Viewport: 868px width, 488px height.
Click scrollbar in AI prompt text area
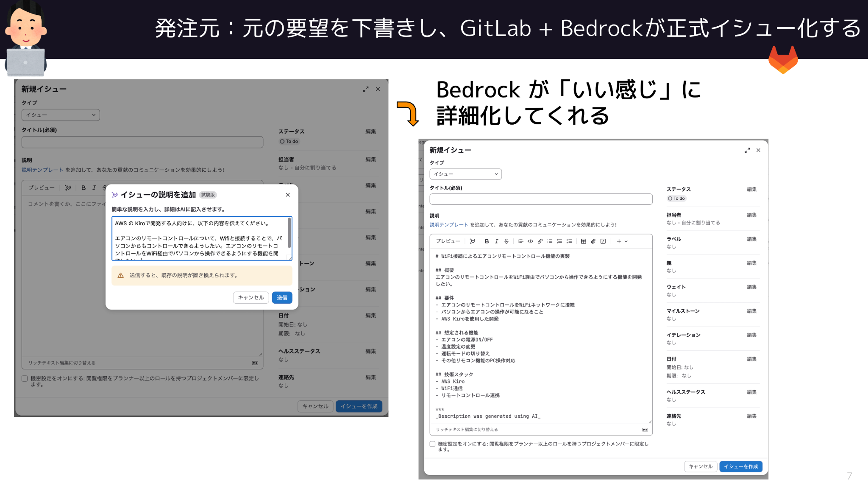(x=289, y=233)
